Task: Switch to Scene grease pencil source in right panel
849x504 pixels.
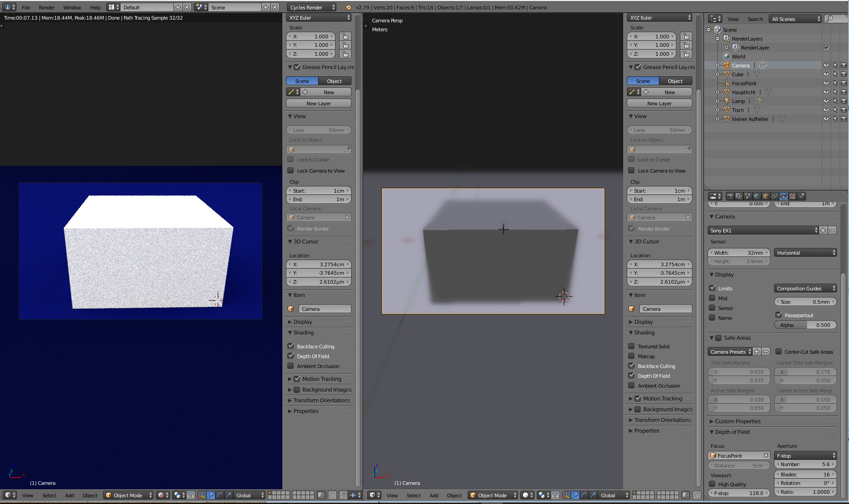Action: [643, 81]
